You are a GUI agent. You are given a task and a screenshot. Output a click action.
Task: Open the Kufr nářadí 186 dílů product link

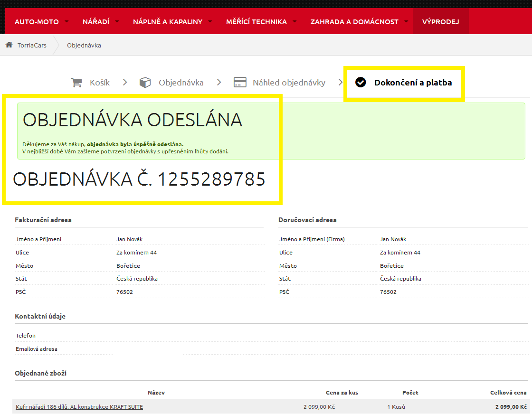pos(79,406)
